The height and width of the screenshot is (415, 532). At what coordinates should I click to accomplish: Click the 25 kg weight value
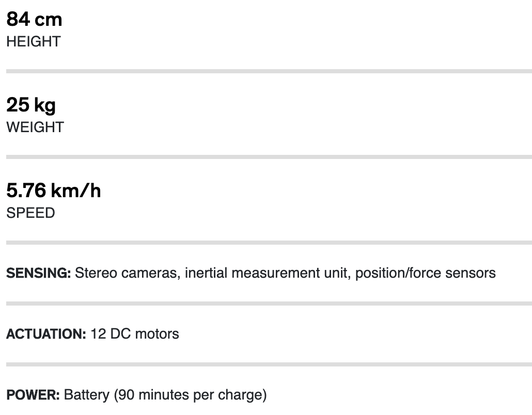31,105
